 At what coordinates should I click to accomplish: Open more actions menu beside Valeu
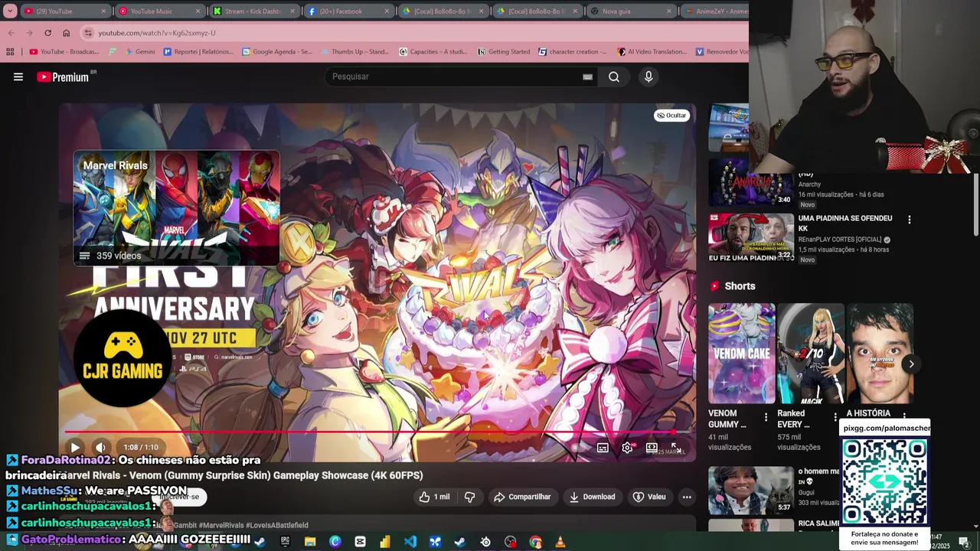click(687, 497)
